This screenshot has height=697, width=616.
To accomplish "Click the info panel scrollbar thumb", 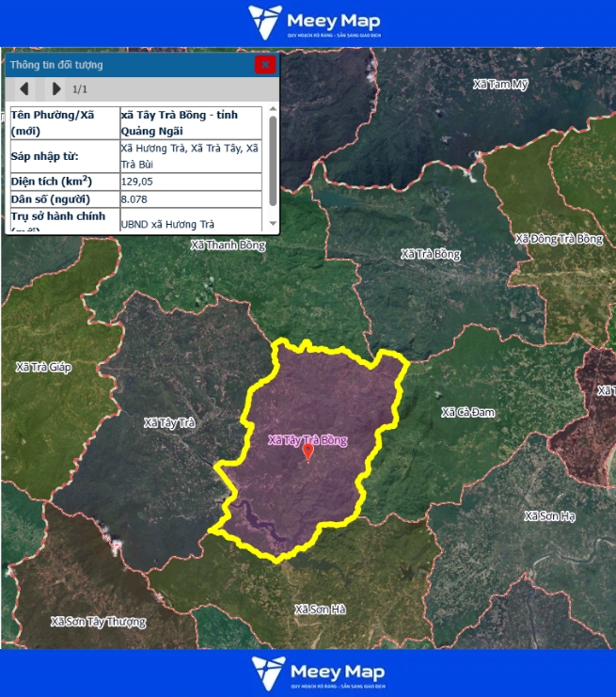I will 273,160.
